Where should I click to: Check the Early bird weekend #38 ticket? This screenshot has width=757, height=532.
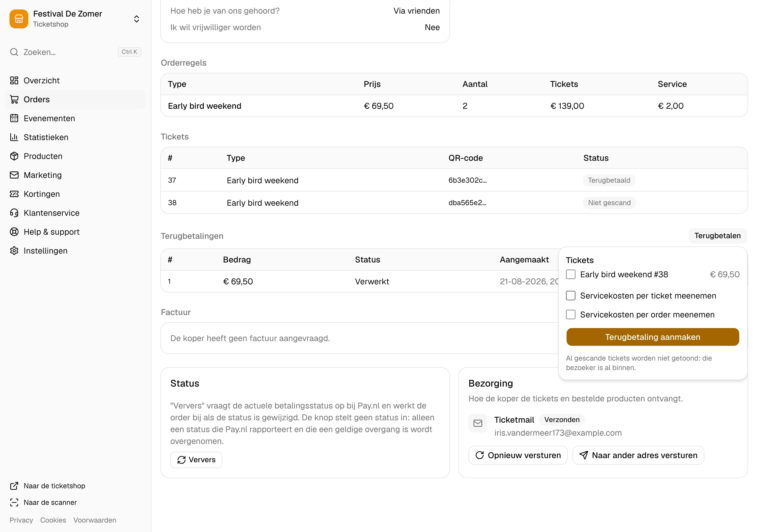tap(571, 275)
